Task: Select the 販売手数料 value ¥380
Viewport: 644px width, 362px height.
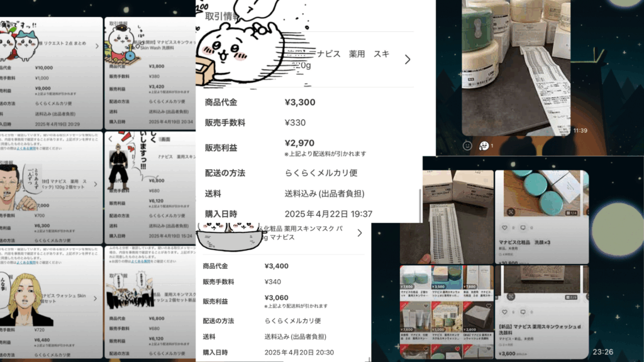Action: pos(154,76)
